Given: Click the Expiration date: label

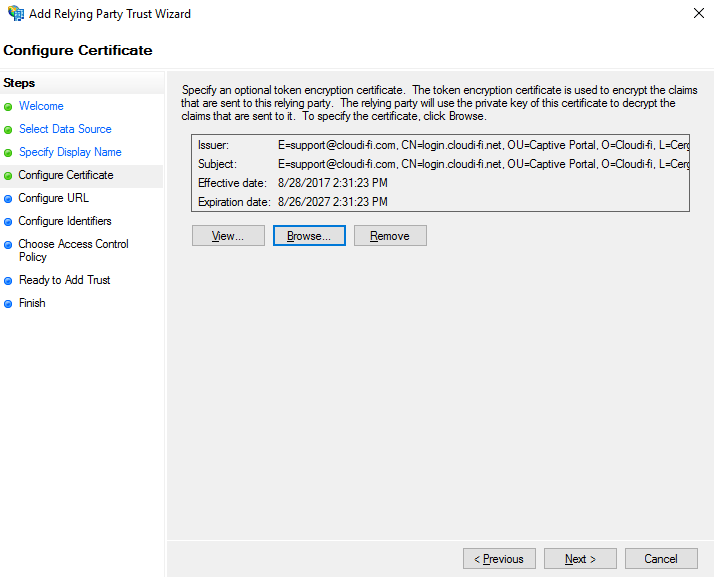Looking at the screenshot, I should click(x=234, y=202).
